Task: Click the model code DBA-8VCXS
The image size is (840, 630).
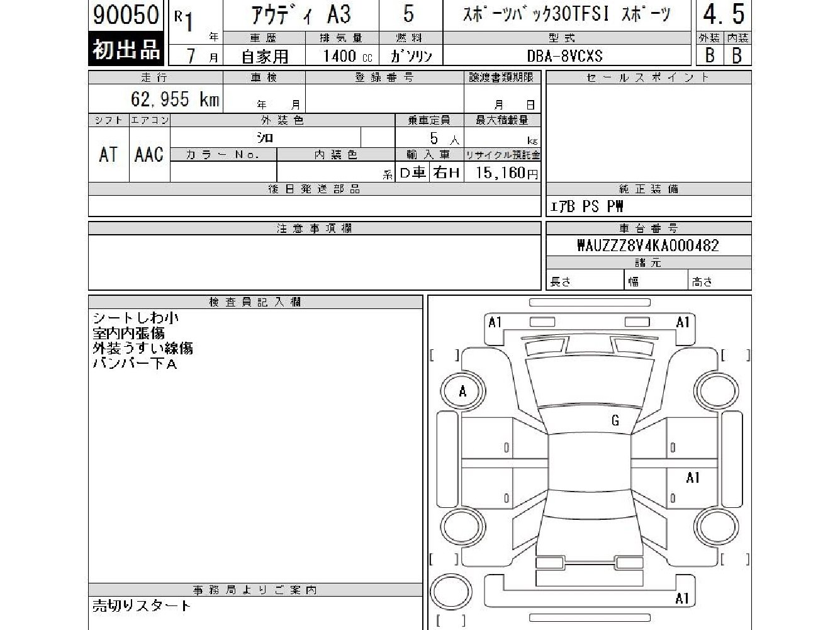Action: [x=565, y=56]
